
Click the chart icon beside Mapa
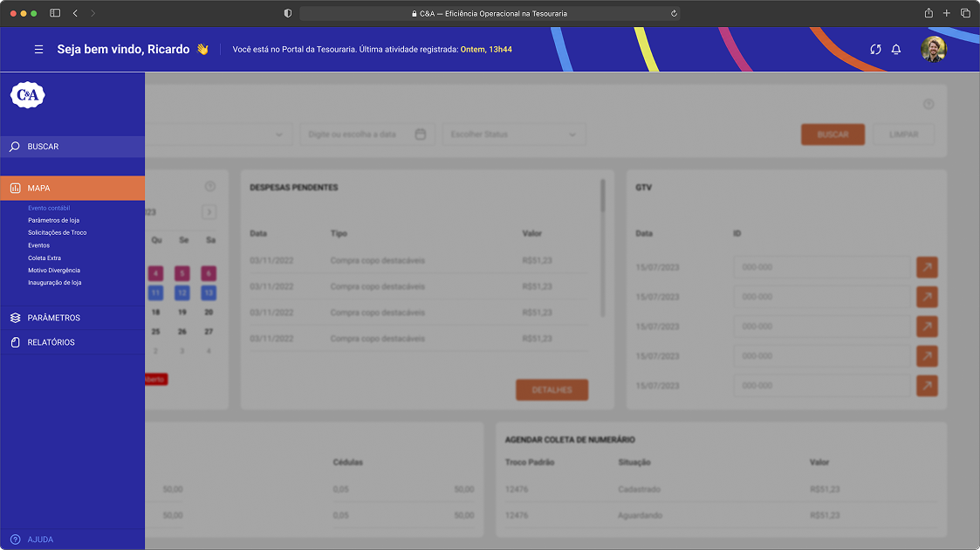coord(15,188)
